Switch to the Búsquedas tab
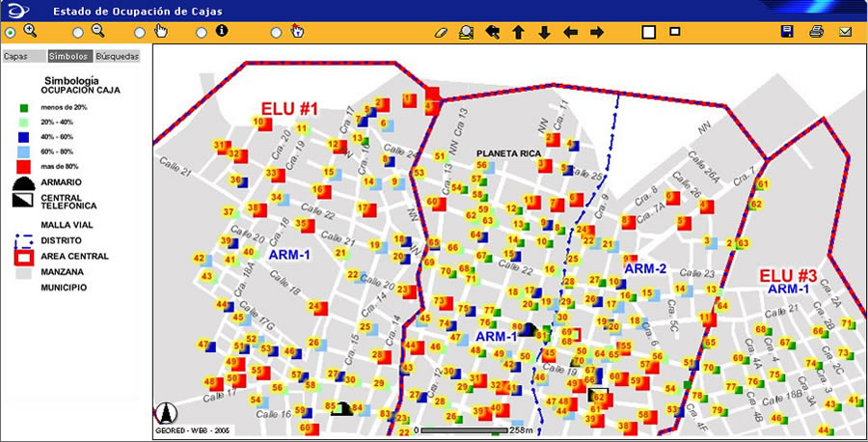The image size is (868, 442). point(117,57)
